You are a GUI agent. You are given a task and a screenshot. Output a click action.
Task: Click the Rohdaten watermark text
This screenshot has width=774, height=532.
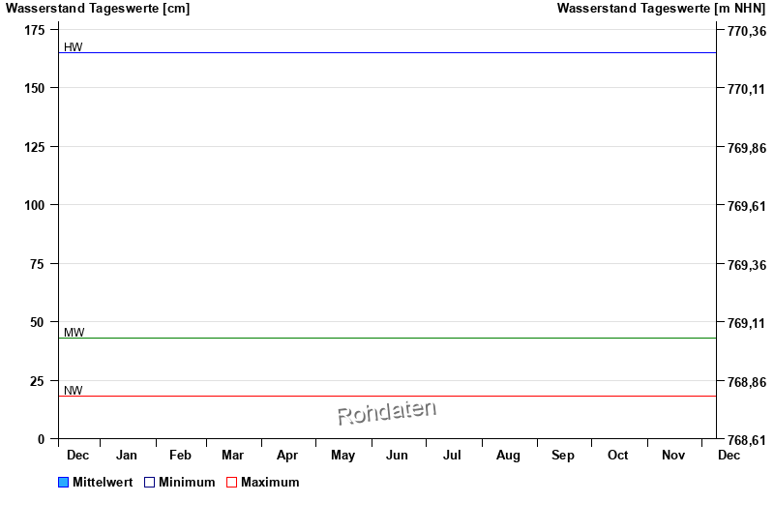pos(386,412)
